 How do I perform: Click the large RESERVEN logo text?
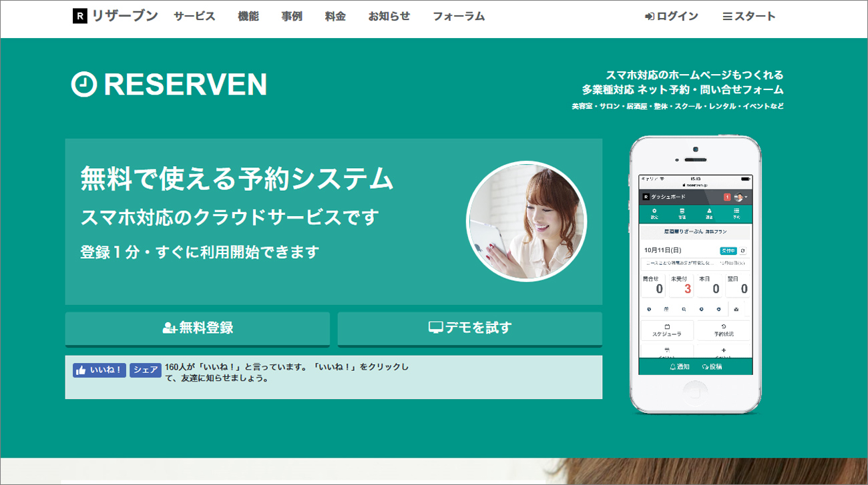(x=186, y=85)
